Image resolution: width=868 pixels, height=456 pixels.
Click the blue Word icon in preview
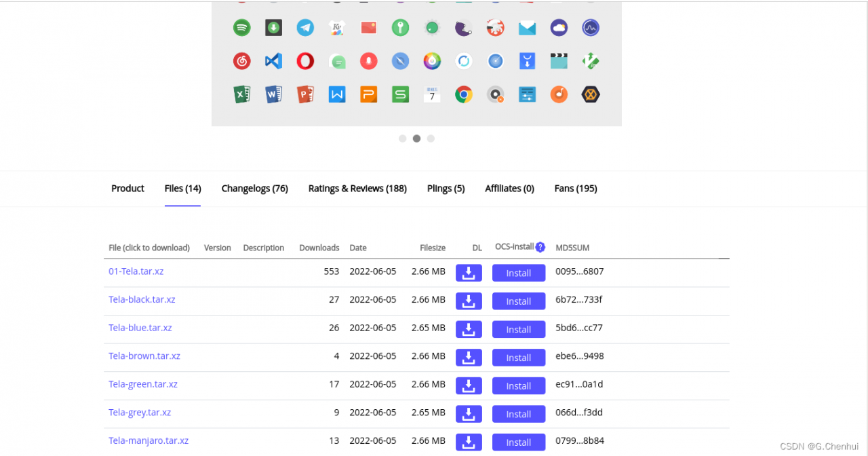point(273,94)
